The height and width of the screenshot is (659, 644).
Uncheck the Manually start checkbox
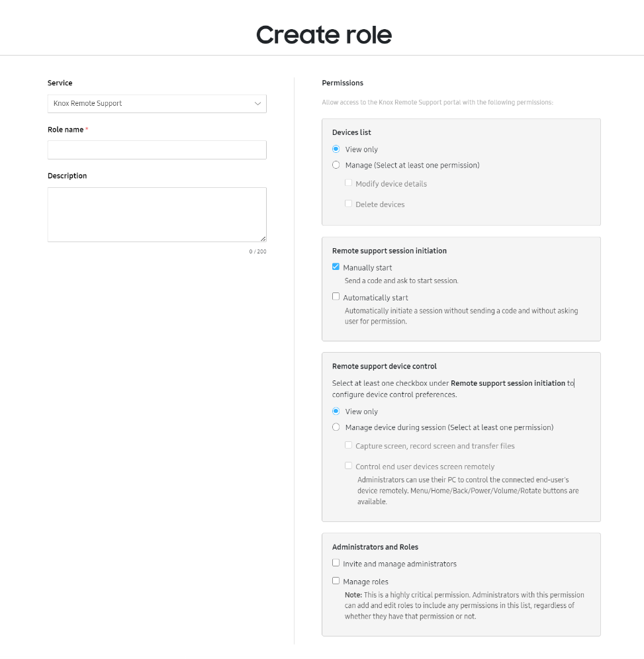coord(336,267)
